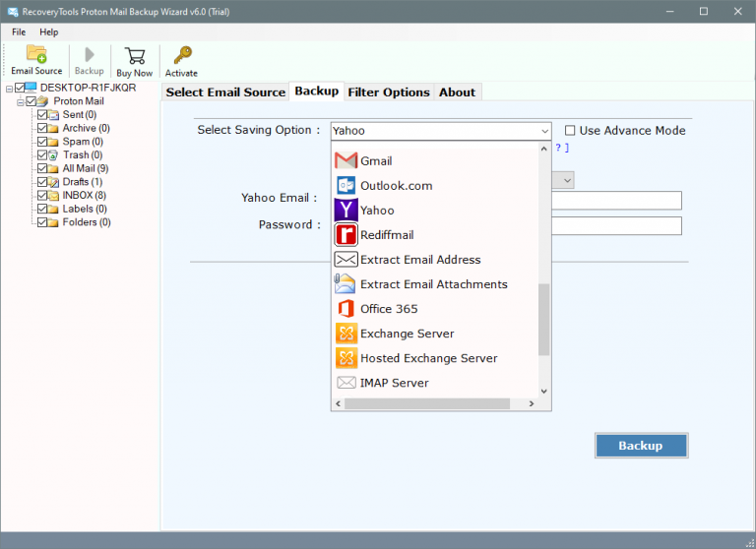Select the Extract Email Attachments icon
This screenshot has width=756, height=549.
[x=345, y=284]
